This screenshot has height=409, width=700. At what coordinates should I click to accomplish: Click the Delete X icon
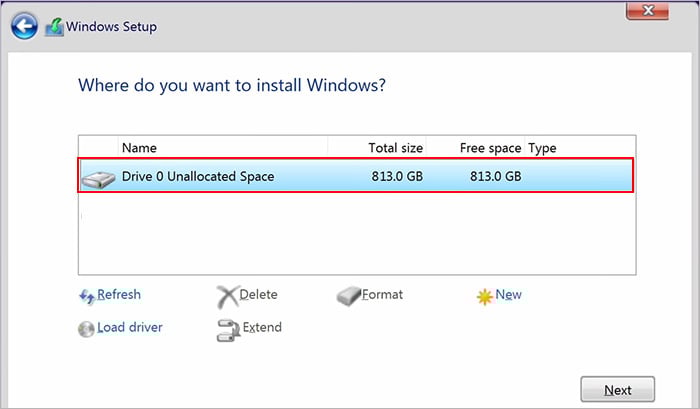227,296
